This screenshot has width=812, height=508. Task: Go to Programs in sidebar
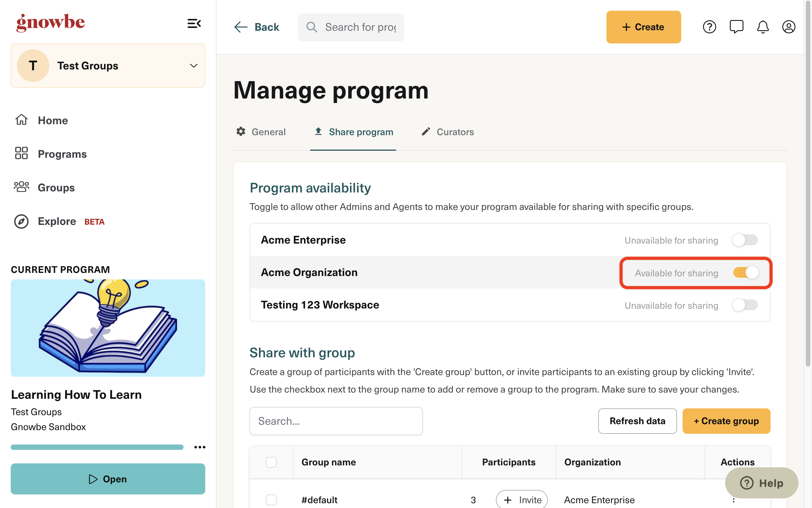(x=51, y=154)
